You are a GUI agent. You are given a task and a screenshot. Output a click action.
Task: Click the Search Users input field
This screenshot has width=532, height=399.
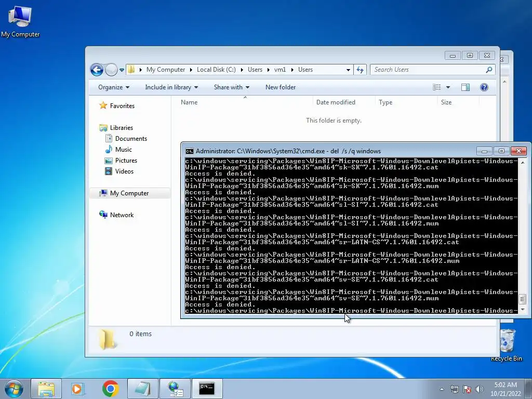[x=429, y=70]
